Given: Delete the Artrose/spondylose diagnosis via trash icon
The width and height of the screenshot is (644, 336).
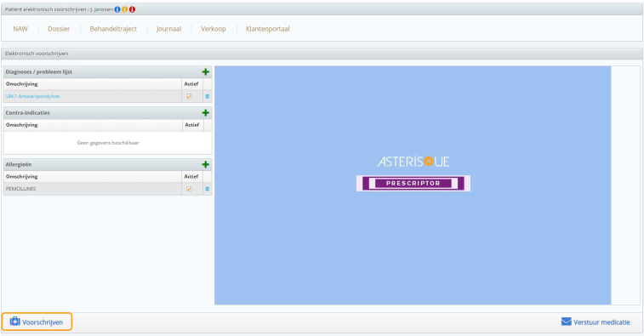Looking at the screenshot, I should click(207, 96).
